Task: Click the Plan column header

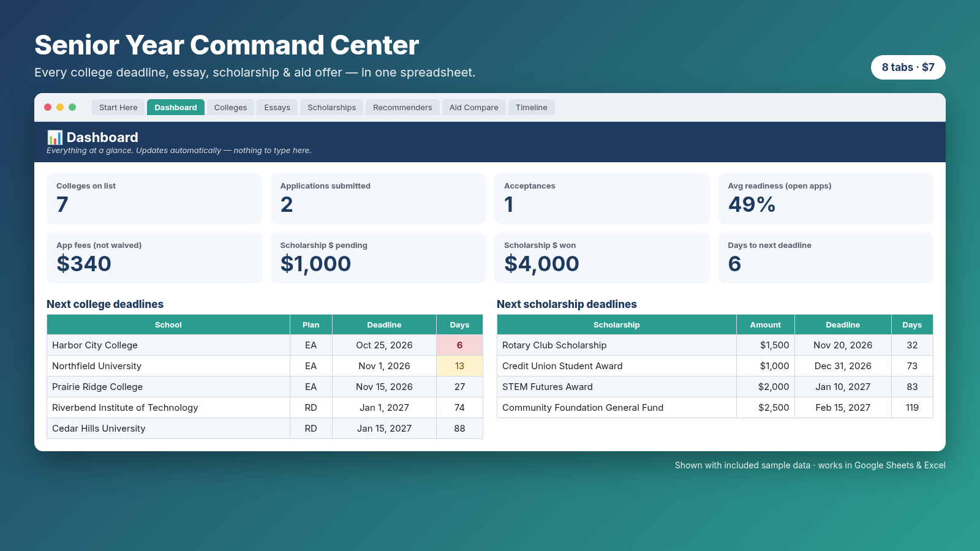Action: click(x=311, y=324)
